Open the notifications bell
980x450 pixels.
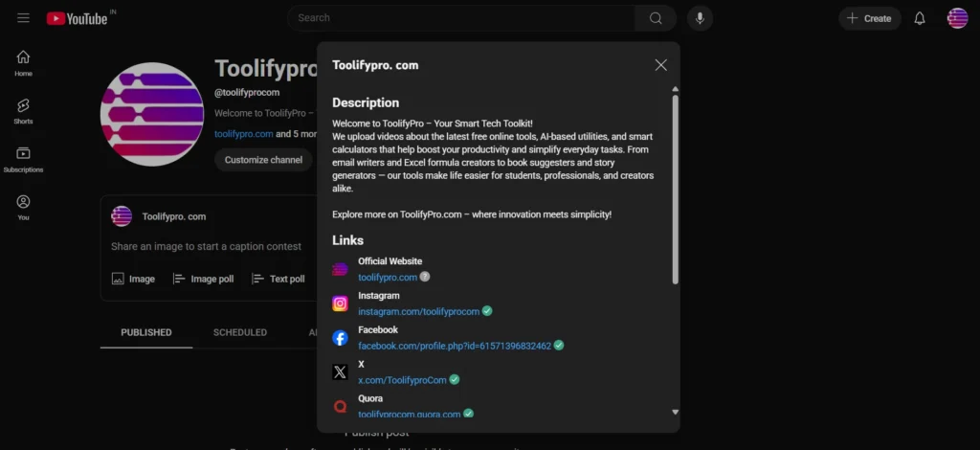pos(920,18)
